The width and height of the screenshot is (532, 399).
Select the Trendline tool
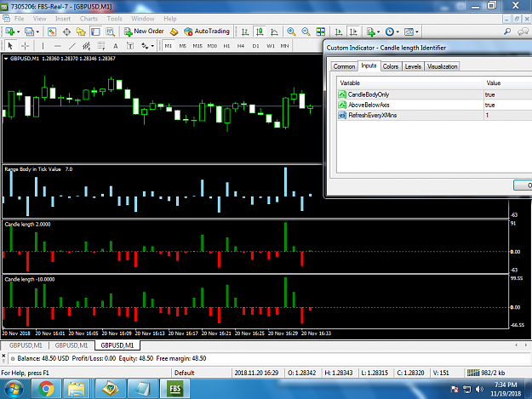pos(72,46)
